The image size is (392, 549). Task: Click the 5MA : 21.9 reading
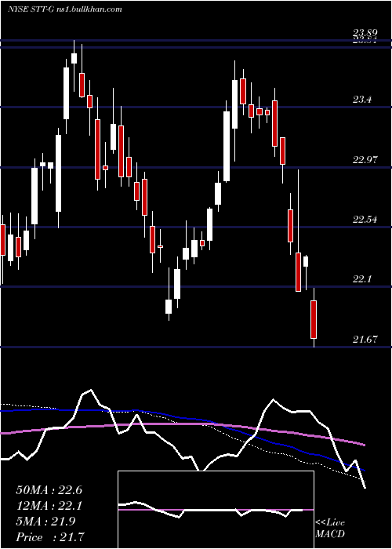(45, 522)
